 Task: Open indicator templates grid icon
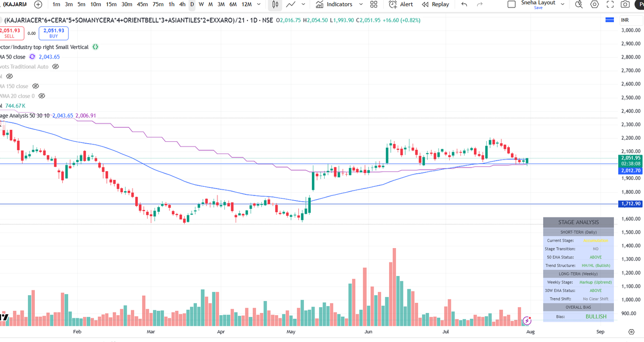tap(374, 4)
